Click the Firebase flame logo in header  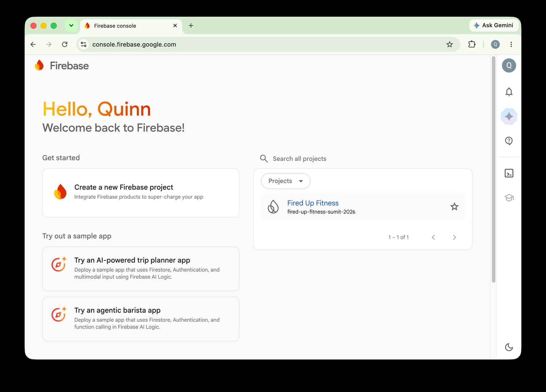tap(39, 65)
